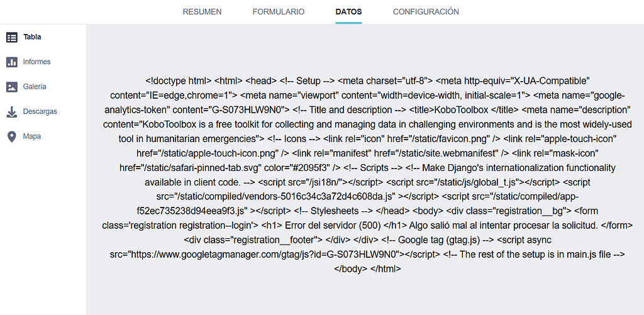This screenshot has height=315, width=644.
Task: Click the closing '</body> </html>' text
Action: point(367,269)
